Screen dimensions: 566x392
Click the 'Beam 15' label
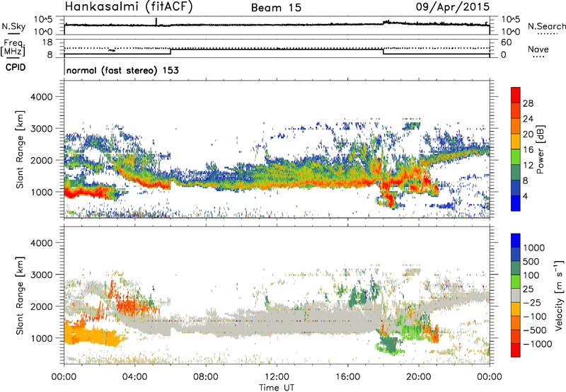pos(276,8)
